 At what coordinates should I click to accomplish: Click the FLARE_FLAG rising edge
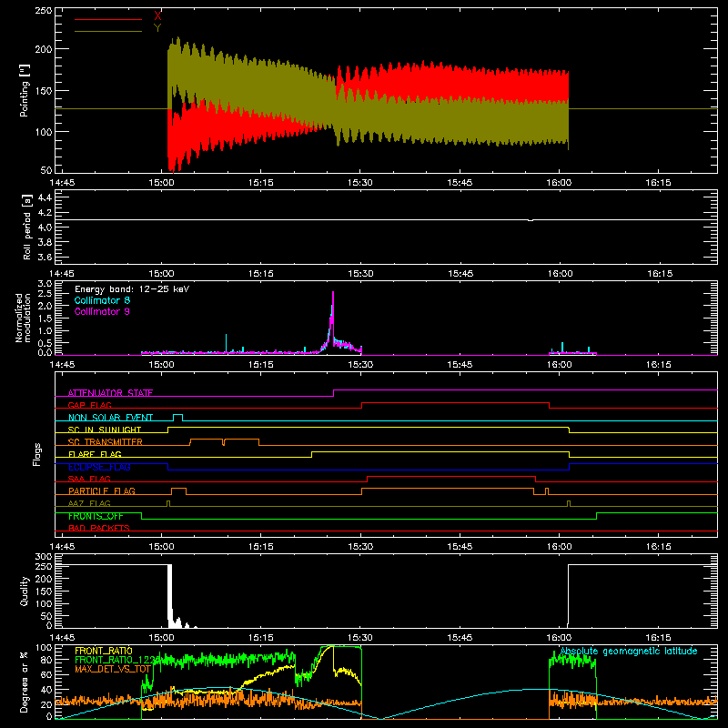tap(312, 454)
